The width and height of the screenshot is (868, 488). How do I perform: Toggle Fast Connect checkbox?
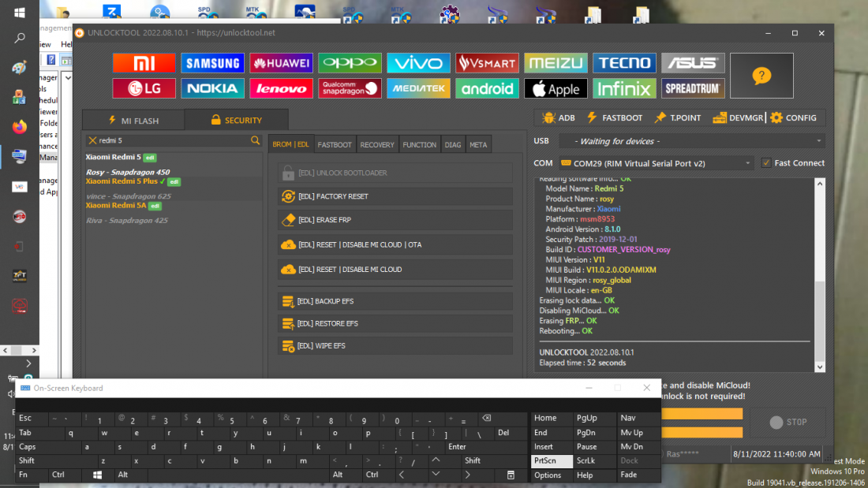pos(766,163)
